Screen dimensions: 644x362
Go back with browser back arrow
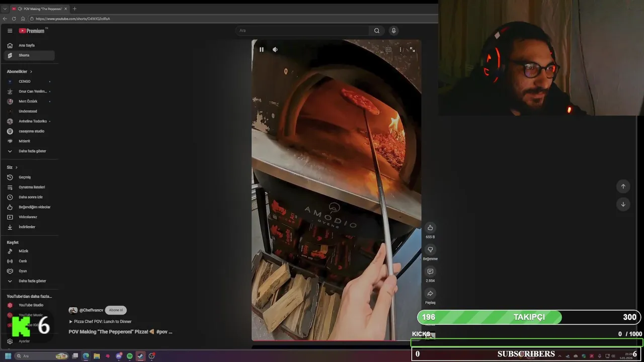(5, 19)
